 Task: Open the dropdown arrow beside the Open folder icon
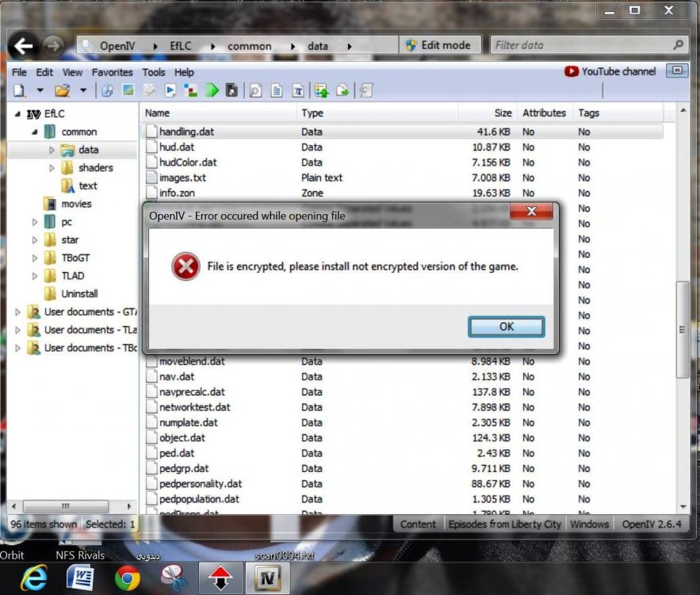(83, 90)
